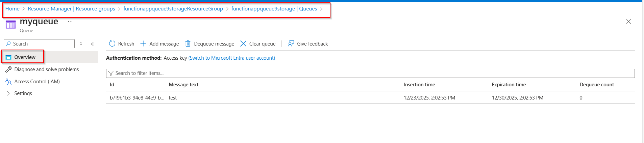
Task: Click the Diagnose and solve problems wrench icon
Action: [x=8, y=69]
